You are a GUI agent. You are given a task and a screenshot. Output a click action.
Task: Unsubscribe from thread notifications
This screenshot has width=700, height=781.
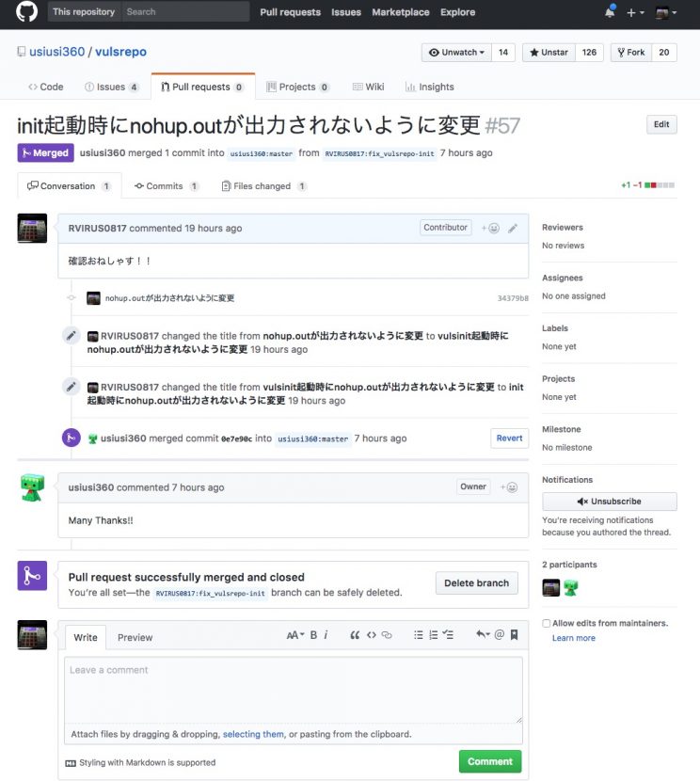(x=609, y=502)
